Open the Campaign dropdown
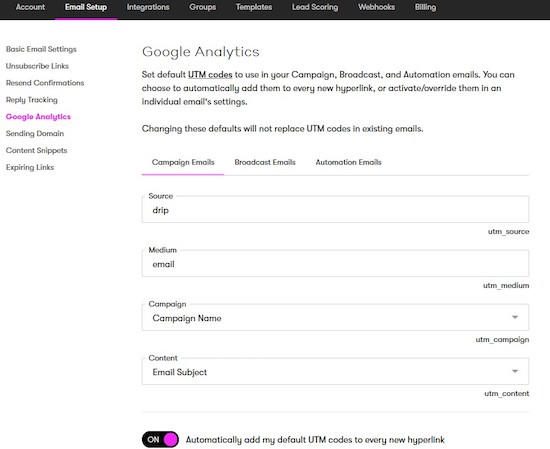The width and height of the screenshot is (550, 449). pyautogui.click(x=335, y=317)
